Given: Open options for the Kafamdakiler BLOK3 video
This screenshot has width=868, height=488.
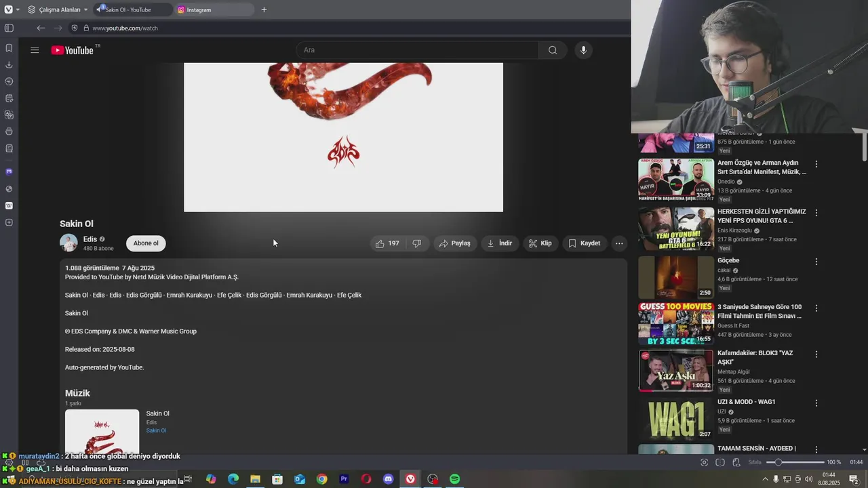Looking at the screenshot, I should pos(816,354).
